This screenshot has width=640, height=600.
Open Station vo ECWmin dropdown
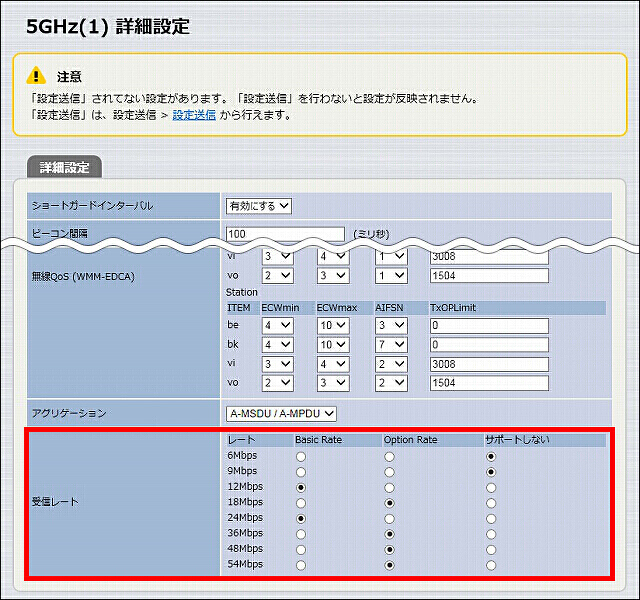click(x=278, y=383)
